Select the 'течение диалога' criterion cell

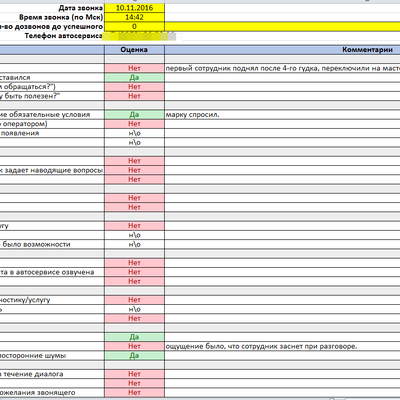coord(52,374)
